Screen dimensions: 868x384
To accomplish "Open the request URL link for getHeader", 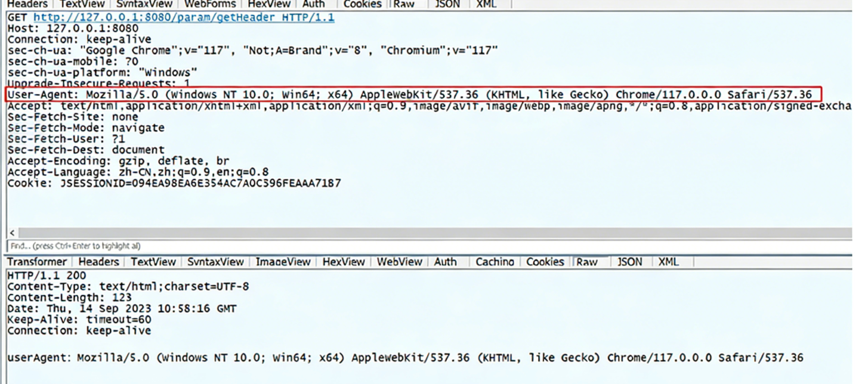I will coord(184,17).
